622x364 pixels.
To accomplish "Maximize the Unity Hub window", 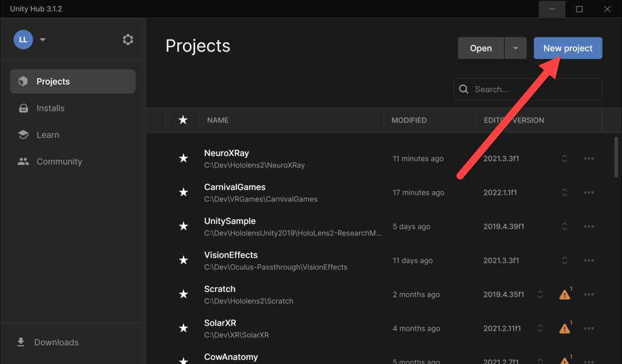I will click(579, 8).
